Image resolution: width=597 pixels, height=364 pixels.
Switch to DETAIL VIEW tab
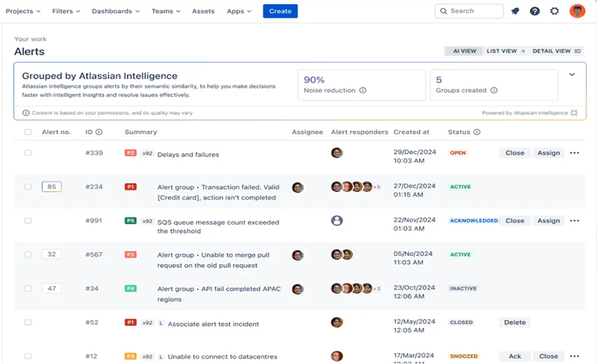click(556, 51)
